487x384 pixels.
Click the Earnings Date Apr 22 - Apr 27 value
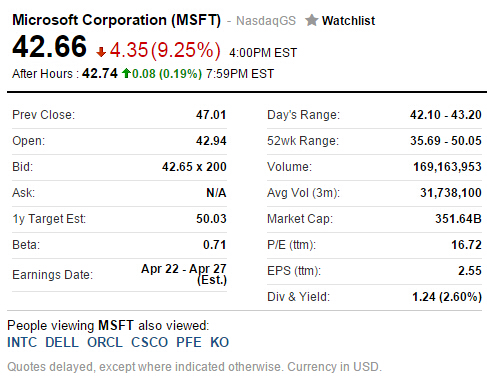[184, 274]
